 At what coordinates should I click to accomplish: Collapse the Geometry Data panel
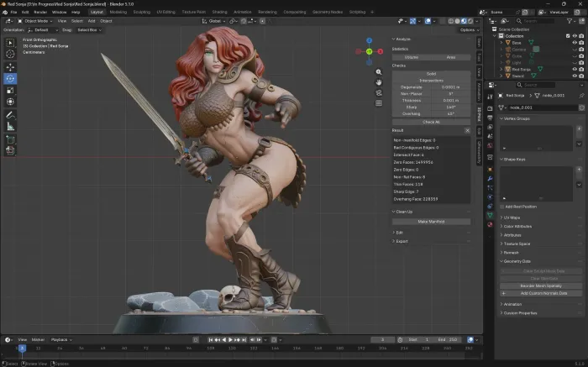pos(517,261)
